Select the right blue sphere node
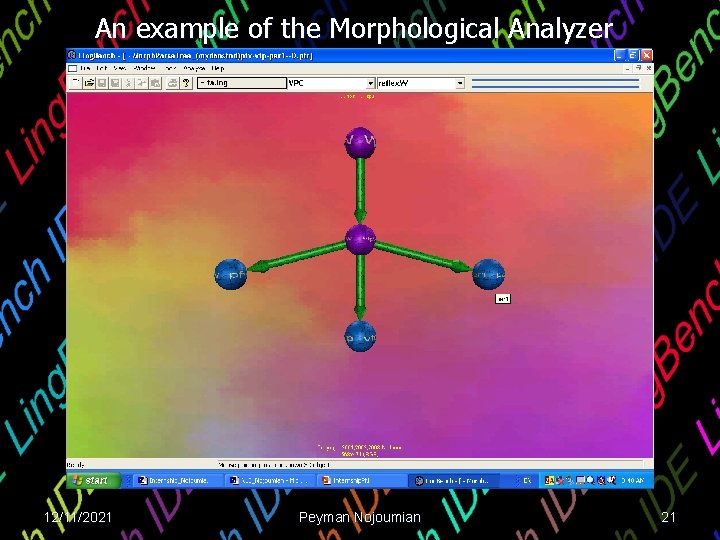720x540 pixels. [489, 275]
